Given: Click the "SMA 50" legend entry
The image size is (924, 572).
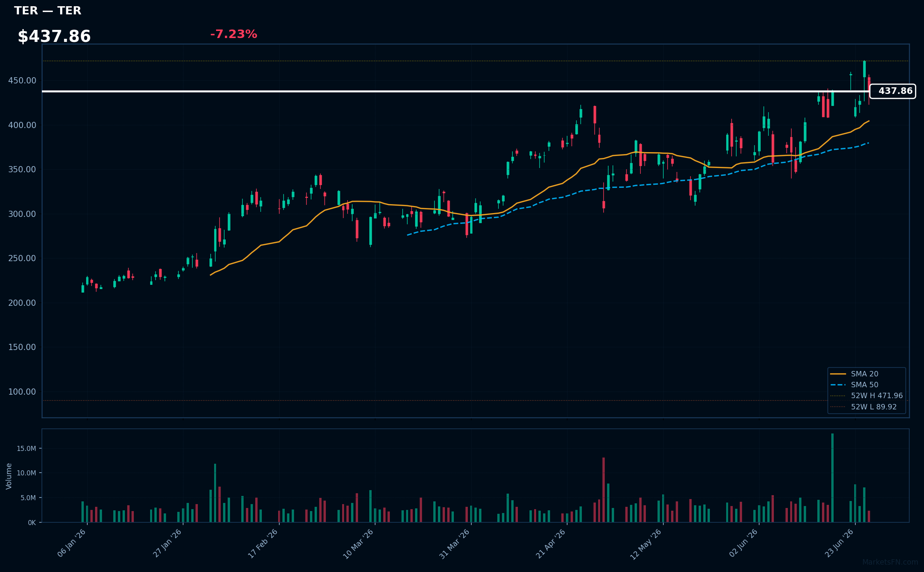Looking at the screenshot, I should point(855,385).
